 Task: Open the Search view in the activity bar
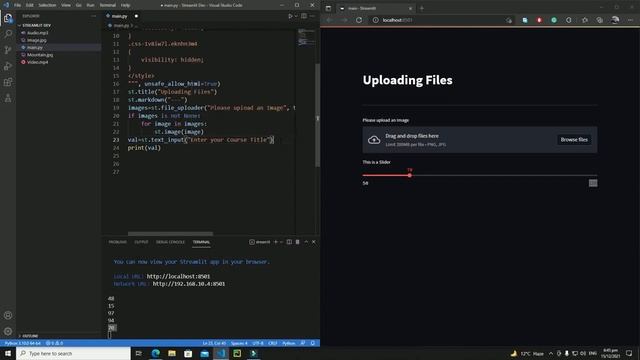[8, 34]
